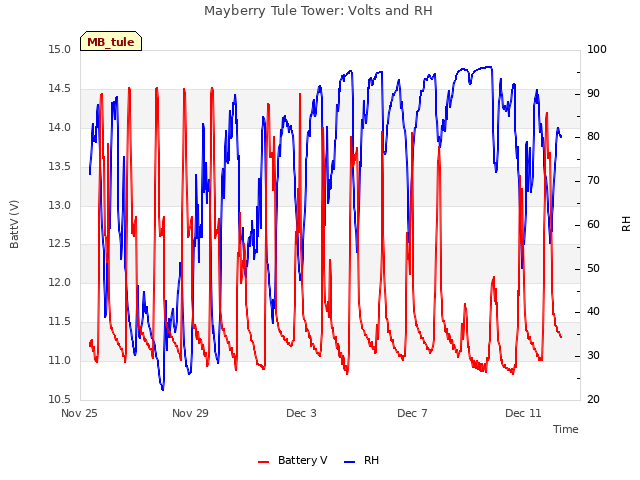Click the 100 RH tick label
The height and width of the screenshot is (480, 640).
pos(597,49)
